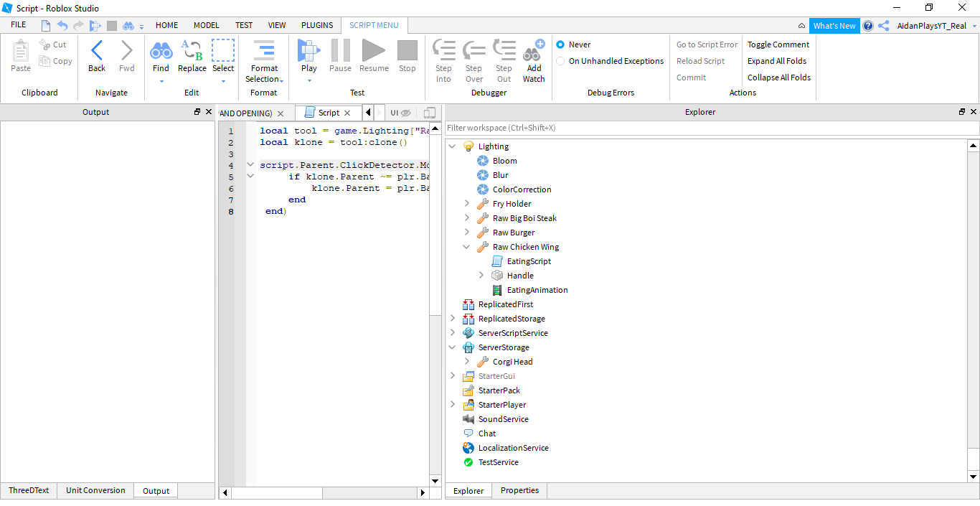Click Toggle Comment action
The width and height of the screenshot is (980, 506).
pyautogui.click(x=778, y=44)
